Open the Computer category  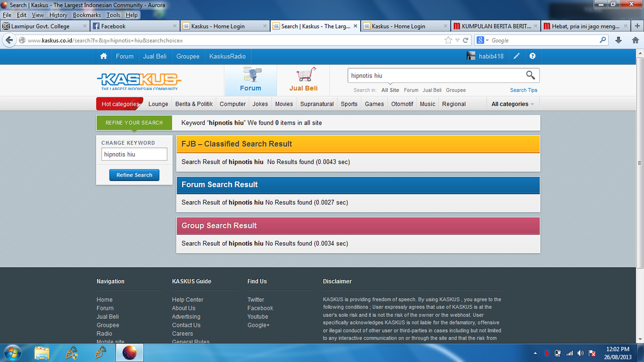click(x=233, y=104)
